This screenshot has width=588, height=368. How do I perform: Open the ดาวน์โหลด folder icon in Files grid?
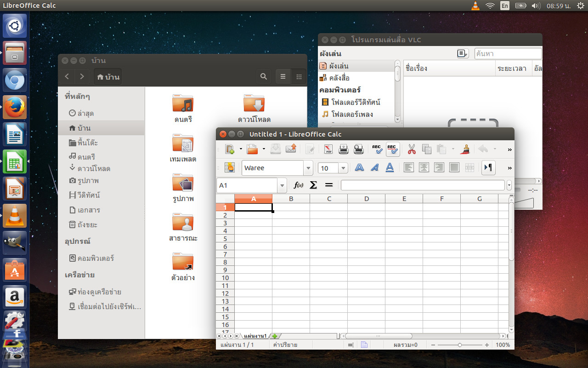[254, 103]
